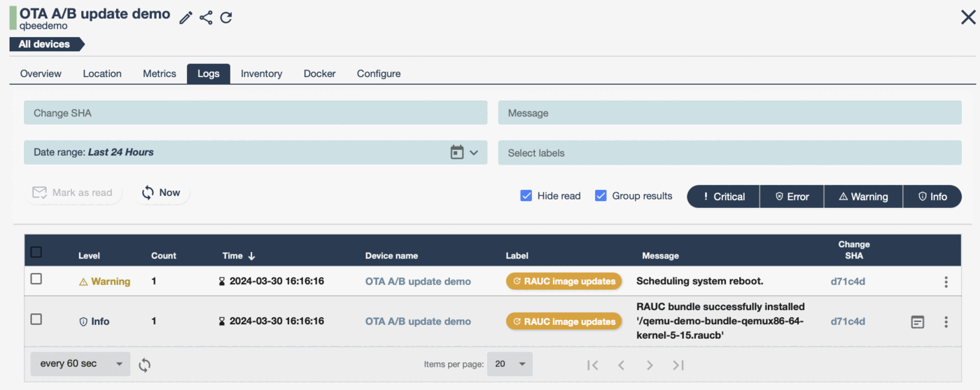Click the Now refresh button
This screenshot has width=980, height=390.
coord(161,193)
